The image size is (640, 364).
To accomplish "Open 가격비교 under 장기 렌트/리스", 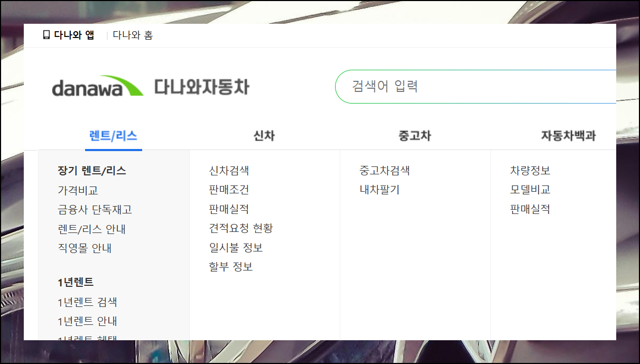I will click(x=78, y=190).
